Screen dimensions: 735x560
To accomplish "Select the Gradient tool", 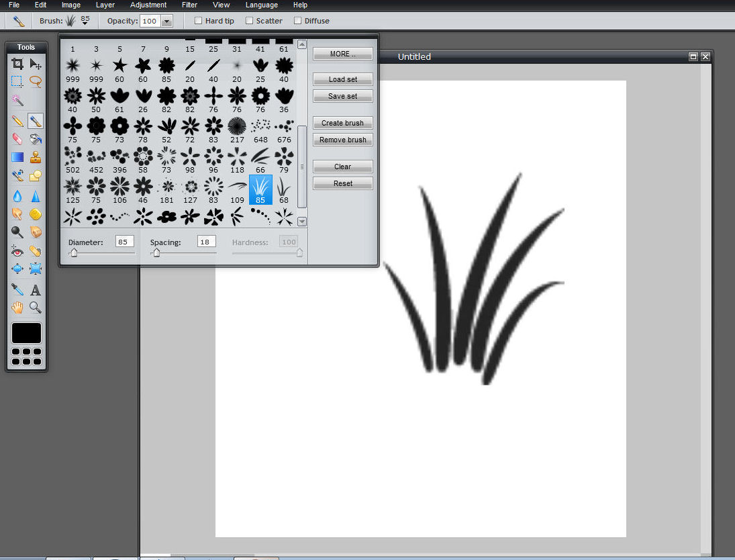I will 17,157.
